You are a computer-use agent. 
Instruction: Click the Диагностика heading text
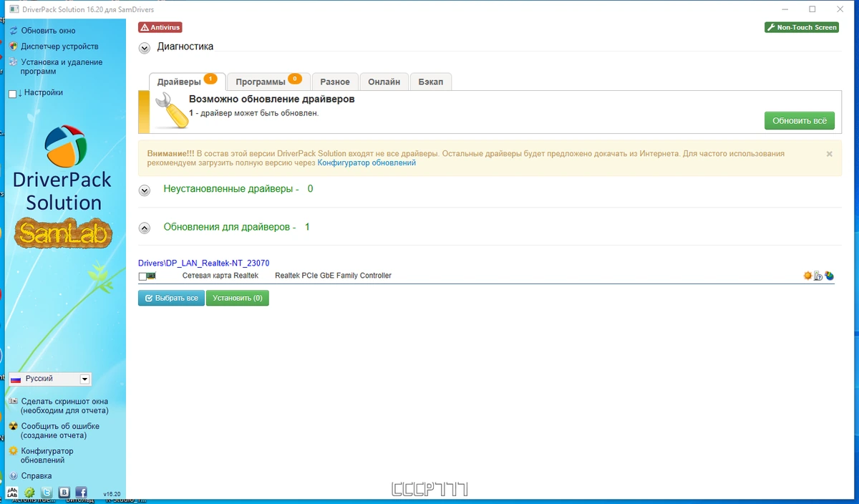click(x=185, y=47)
